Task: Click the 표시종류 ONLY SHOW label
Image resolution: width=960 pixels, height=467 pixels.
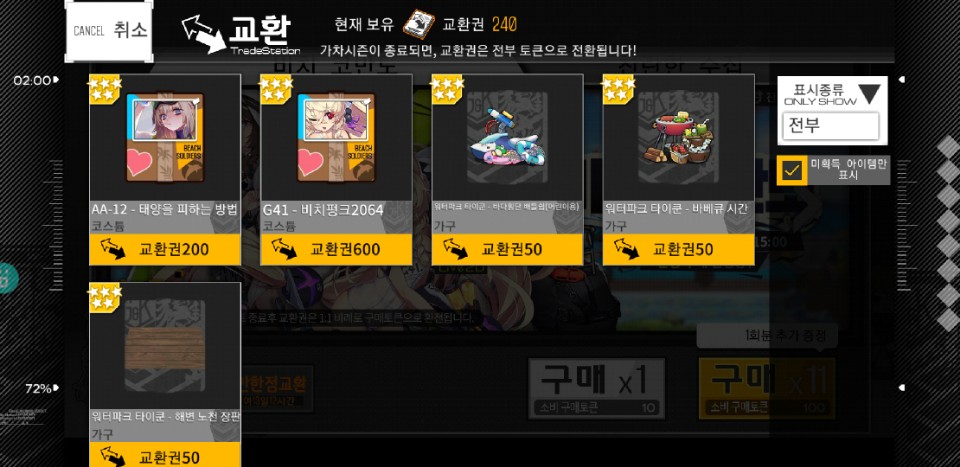Action: pos(819,94)
